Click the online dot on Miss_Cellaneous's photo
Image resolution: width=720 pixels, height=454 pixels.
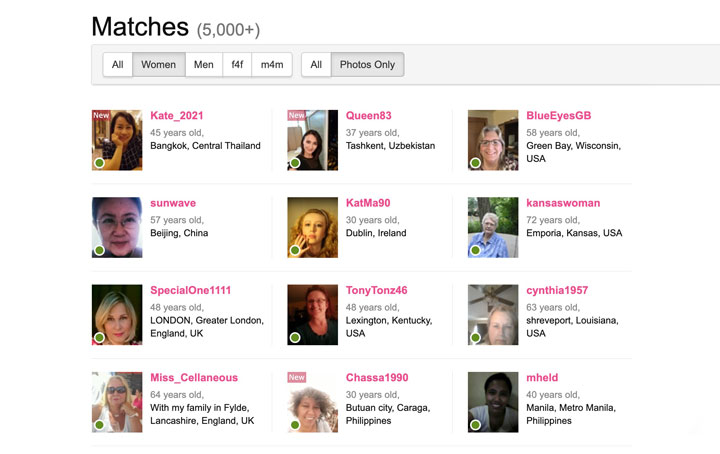point(99,425)
